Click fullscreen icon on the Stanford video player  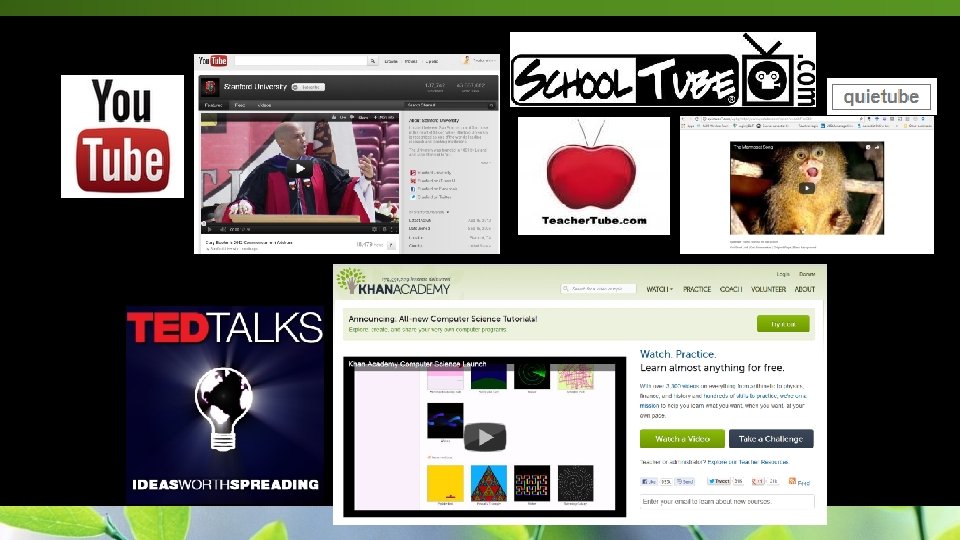394,230
